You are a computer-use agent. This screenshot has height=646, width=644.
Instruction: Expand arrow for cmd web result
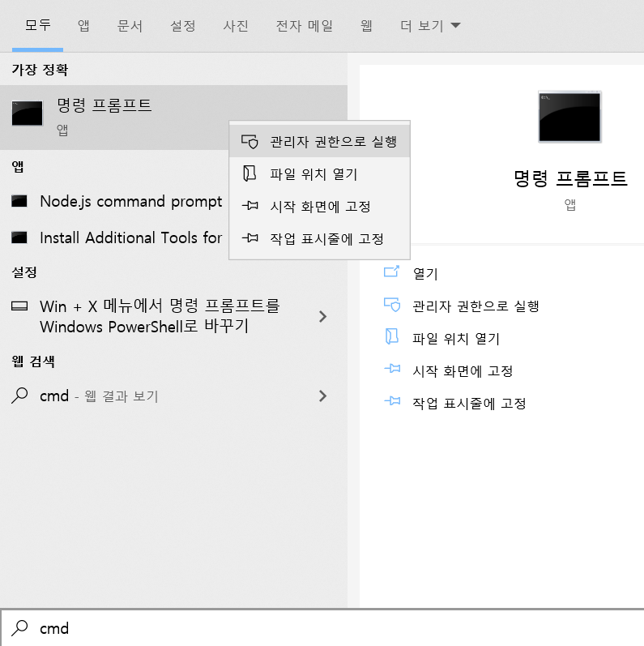point(323,396)
